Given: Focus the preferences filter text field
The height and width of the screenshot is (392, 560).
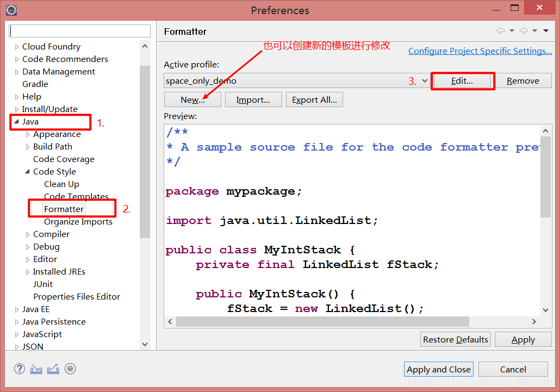Looking at the screenshot, I should pyautogui.click(x=79, y=31).
